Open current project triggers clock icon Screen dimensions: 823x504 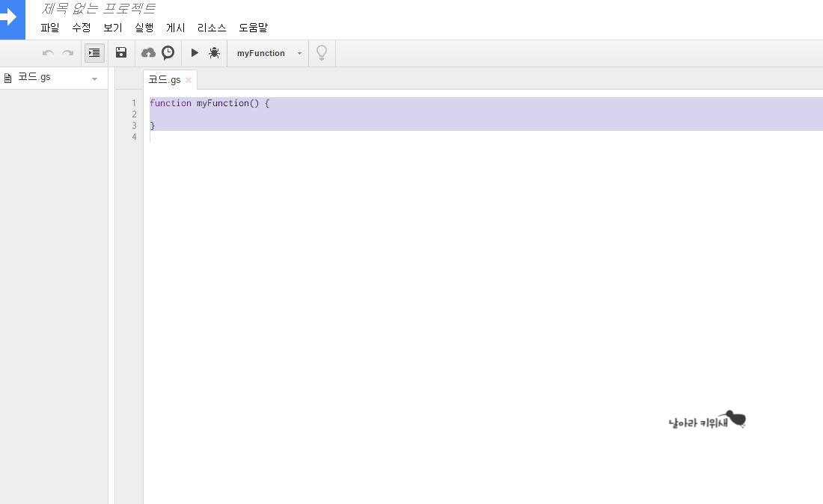[168, 52]
